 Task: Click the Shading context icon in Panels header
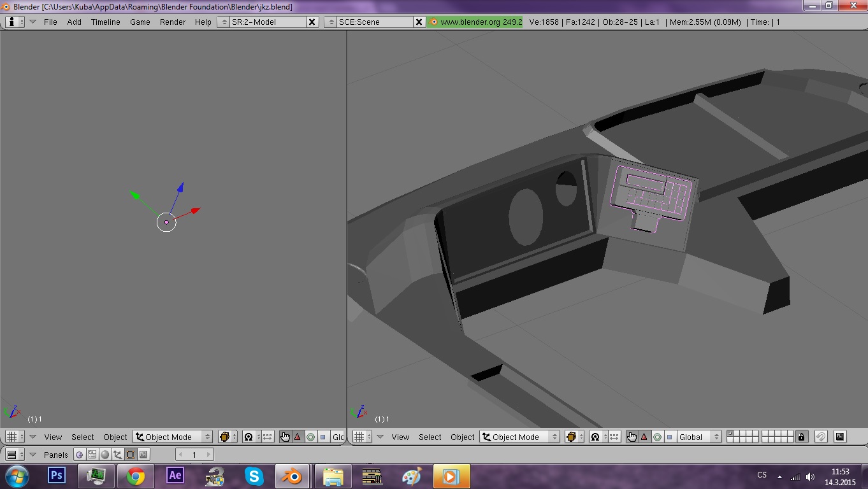[105, 455]
